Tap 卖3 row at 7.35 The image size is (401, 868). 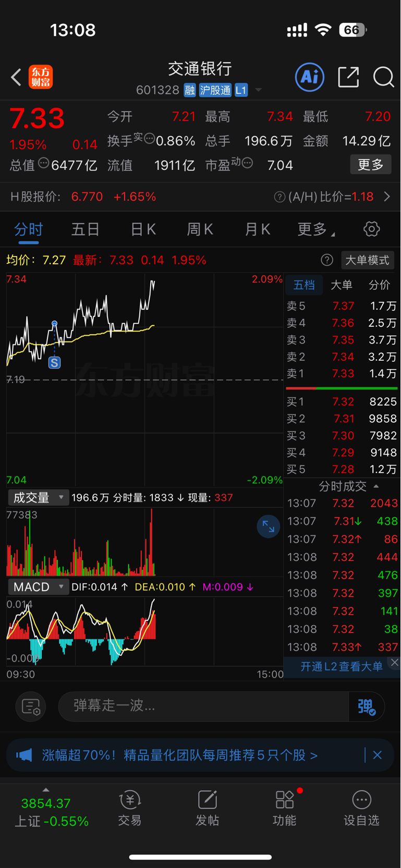pyautogui.click(x=342, y=340)
